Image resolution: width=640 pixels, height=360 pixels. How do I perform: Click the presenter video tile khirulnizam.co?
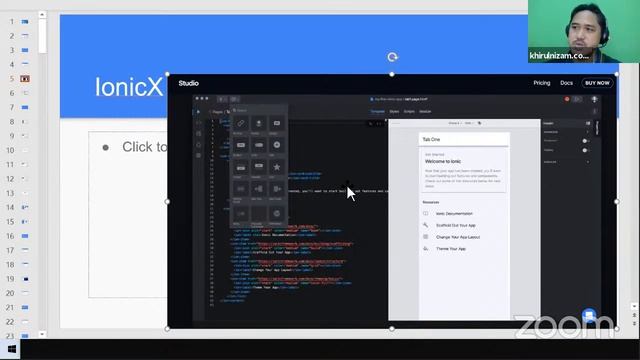coord(584,31)
